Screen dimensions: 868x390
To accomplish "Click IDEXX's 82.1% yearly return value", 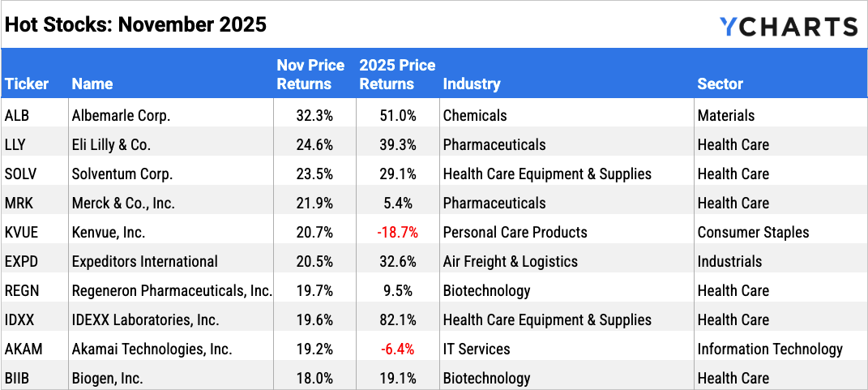I will click(x=398, y=320).
